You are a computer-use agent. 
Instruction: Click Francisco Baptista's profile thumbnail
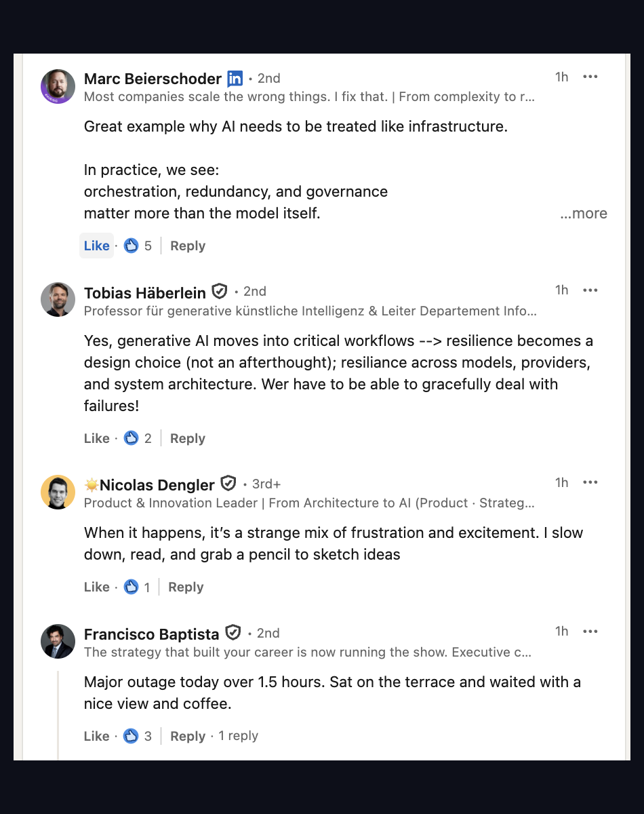coord(58,641)
